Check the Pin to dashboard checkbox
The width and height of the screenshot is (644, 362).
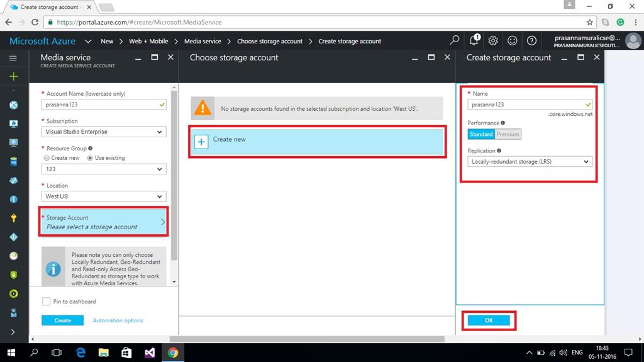(47, 302)
